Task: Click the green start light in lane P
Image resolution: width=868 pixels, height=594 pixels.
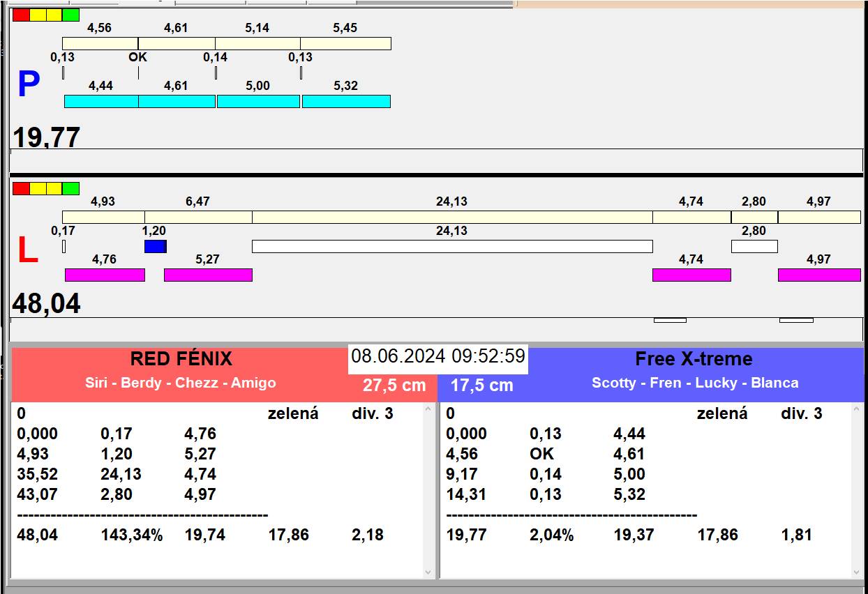Action: (x=70, y=15)
